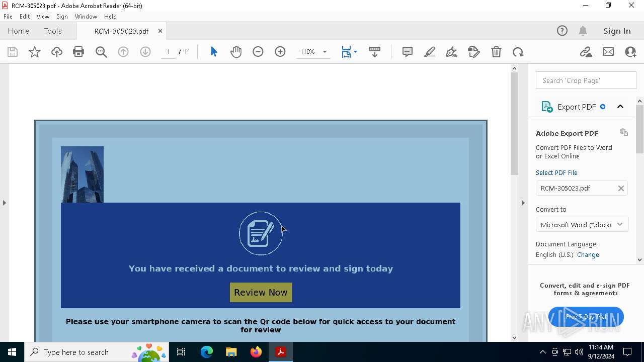This screenshot has height=362, width=644.
Task: Click Sign In
Action: pos(617,31)
